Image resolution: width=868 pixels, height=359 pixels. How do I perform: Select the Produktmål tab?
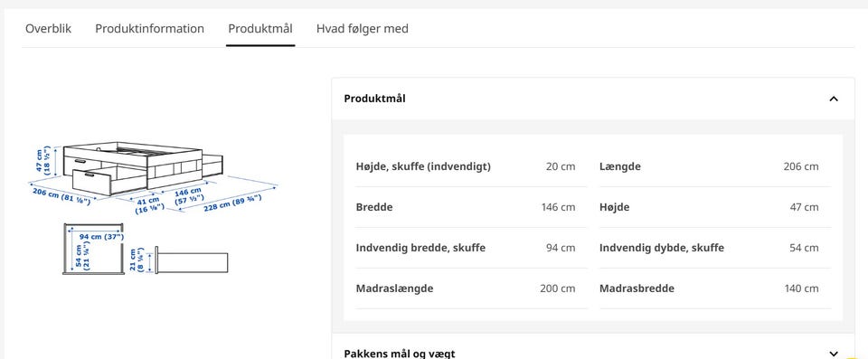260,28
